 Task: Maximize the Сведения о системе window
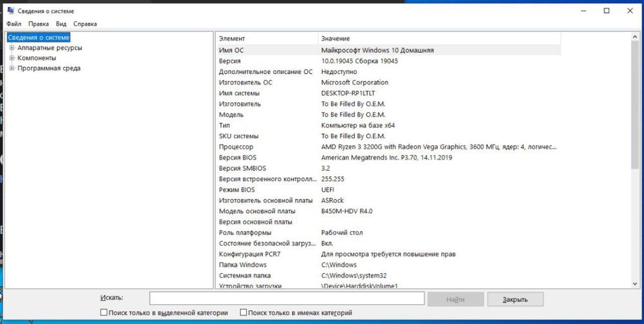pyautogui.click(x=606, y=11)
